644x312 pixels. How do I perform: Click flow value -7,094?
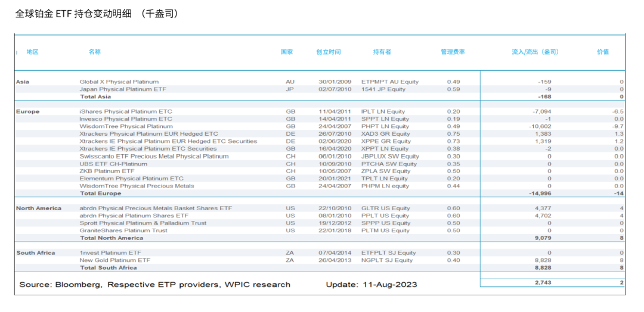542,111
